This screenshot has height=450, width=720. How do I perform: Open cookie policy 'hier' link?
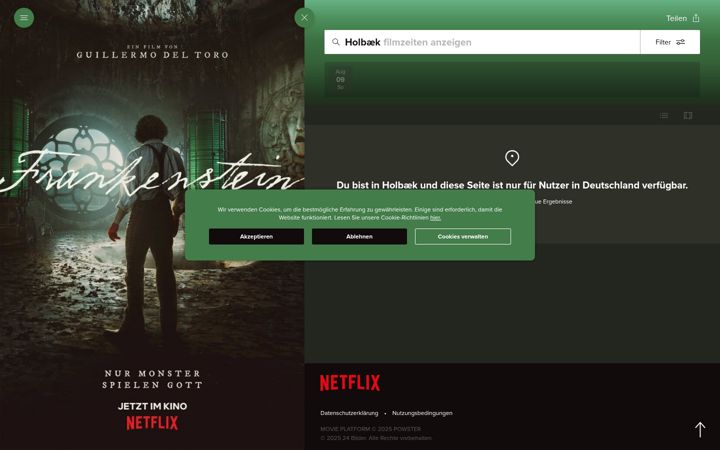point(435,218)
